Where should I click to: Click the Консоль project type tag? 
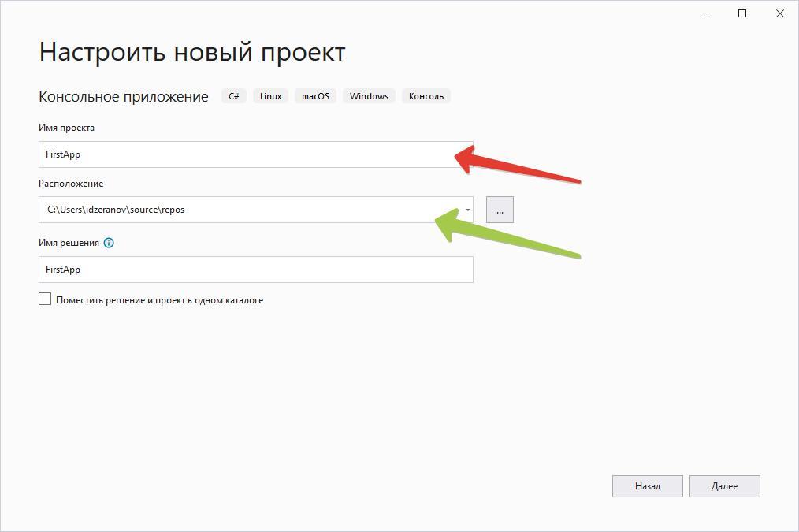click(x=426, y=96)
